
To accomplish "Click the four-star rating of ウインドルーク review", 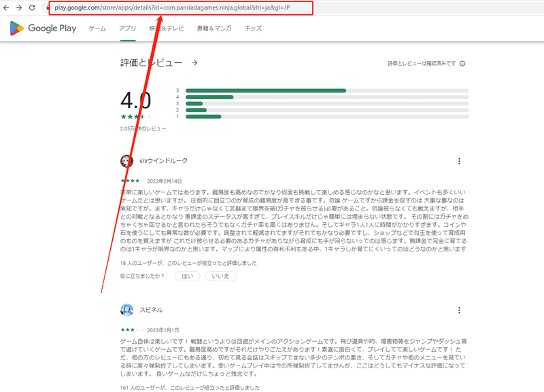I will 132,181.
